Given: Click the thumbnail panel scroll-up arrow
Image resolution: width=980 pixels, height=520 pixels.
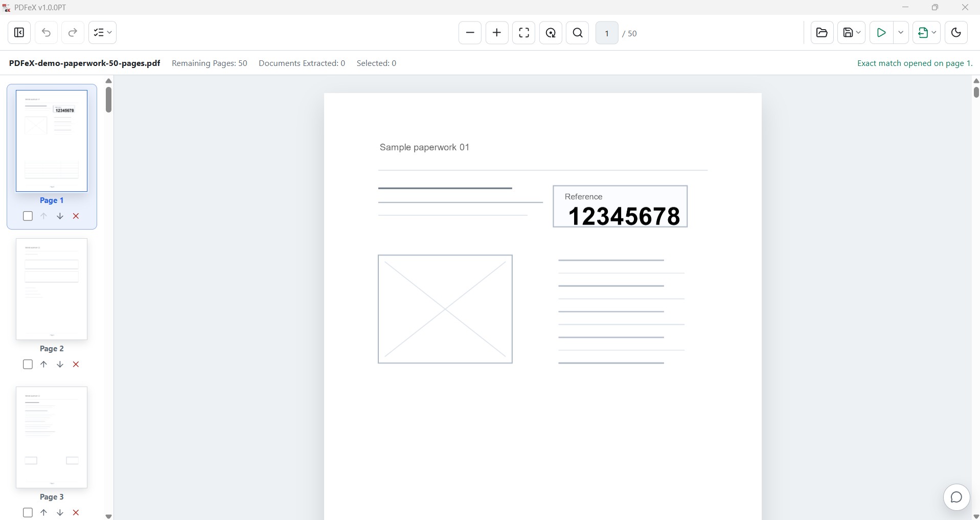Looking at the screenshot, I should [x=108, y=81].
